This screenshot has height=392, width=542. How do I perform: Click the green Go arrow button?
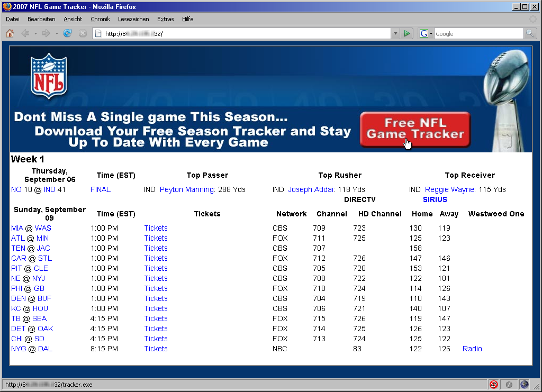(x=407, y=33)
